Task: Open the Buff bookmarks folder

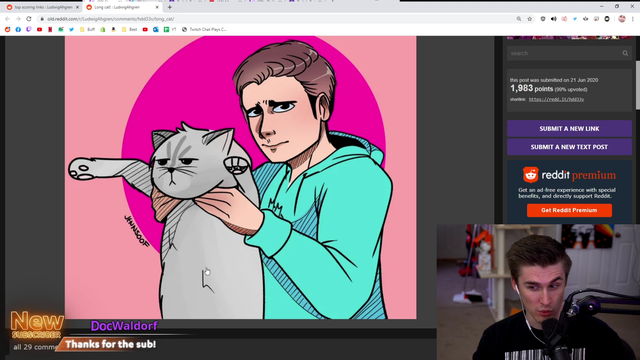Action: 87,29
